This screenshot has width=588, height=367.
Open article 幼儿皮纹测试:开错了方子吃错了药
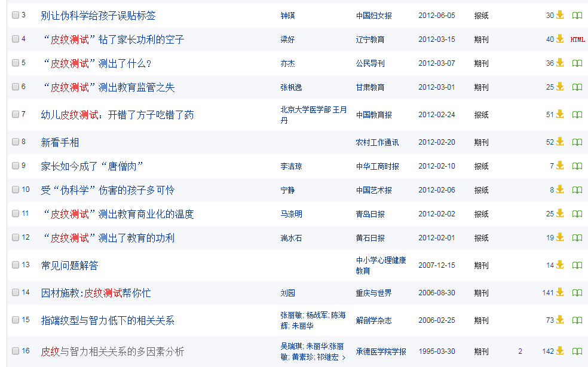(117, 115)
